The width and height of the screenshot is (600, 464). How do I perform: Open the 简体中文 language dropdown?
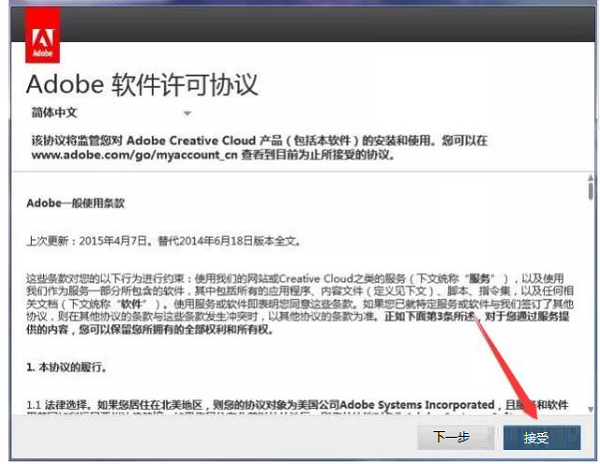(x=111, y=113)
